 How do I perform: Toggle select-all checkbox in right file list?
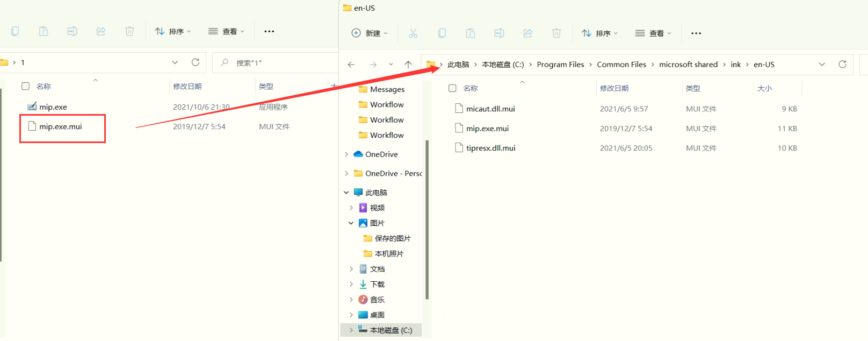452,88
